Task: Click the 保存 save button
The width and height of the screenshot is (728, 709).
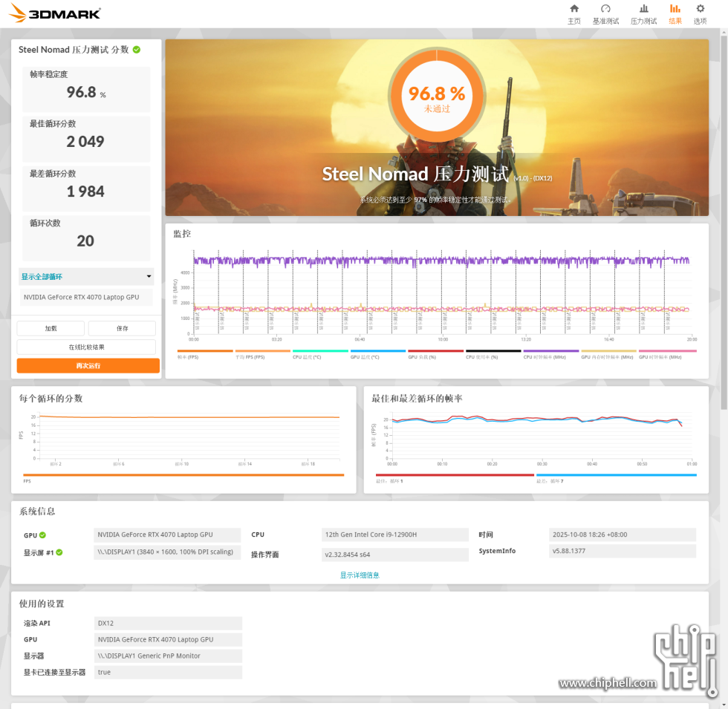Action: point(122,328)
